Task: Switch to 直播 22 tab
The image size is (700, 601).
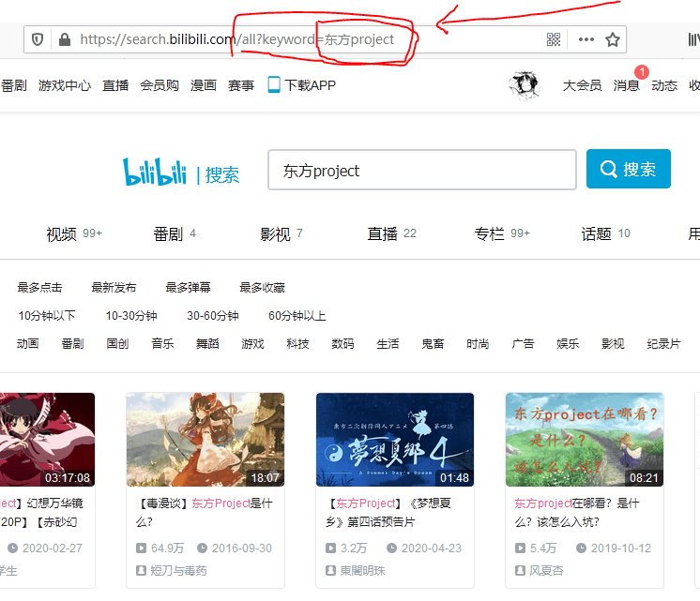Action: click(x=391, y=233)
